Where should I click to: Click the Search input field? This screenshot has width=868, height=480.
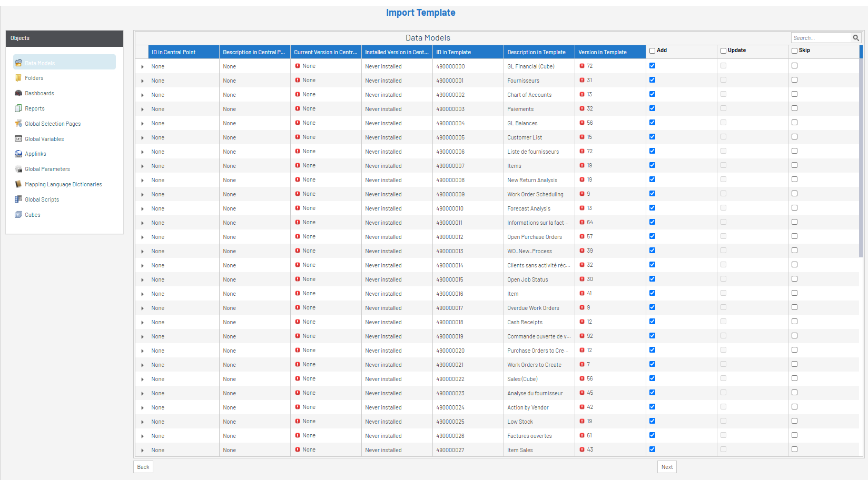pyautogui.click(x=821, y=38)
